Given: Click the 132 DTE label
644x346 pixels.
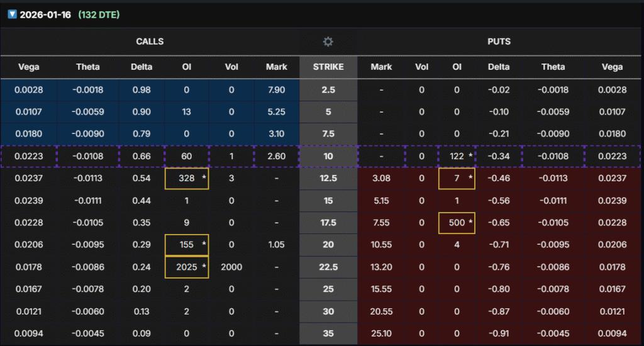Looking at the screenshot, I should tap(99, 14).
